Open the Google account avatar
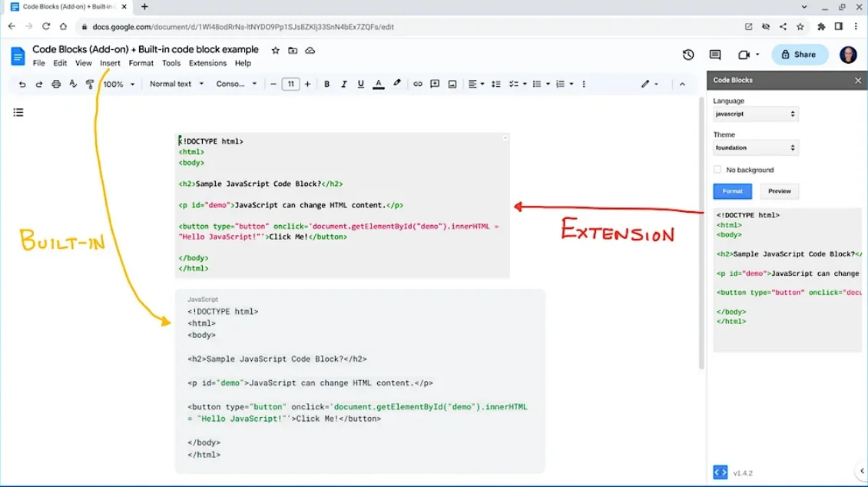This screenshot has height=487, width=868. tap(848, 55)
